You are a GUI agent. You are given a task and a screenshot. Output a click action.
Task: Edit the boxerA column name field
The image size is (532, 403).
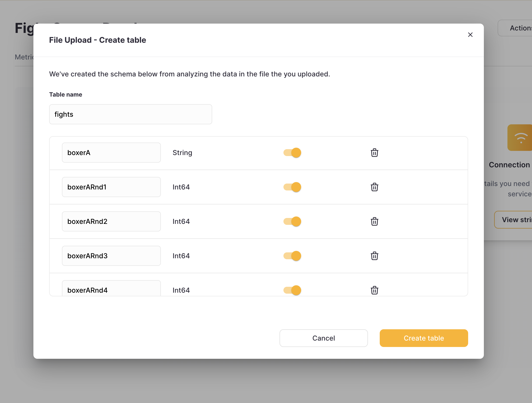click(x=111, y=153)
